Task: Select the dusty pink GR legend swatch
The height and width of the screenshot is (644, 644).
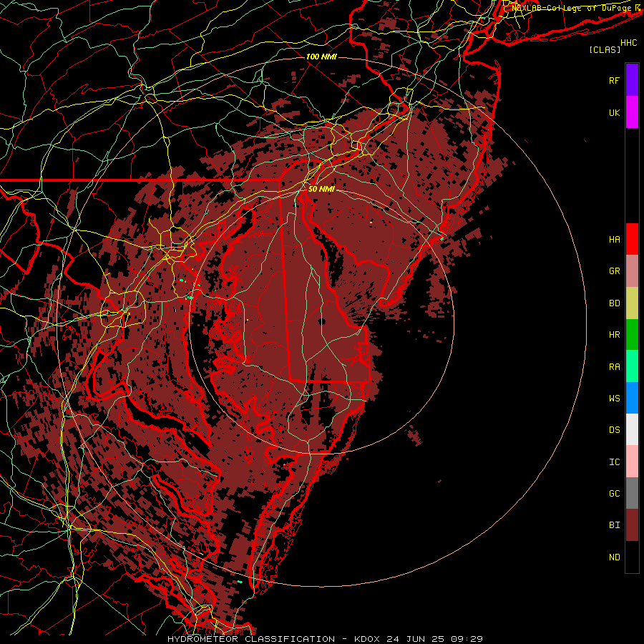Action: [x=632, y=271]
